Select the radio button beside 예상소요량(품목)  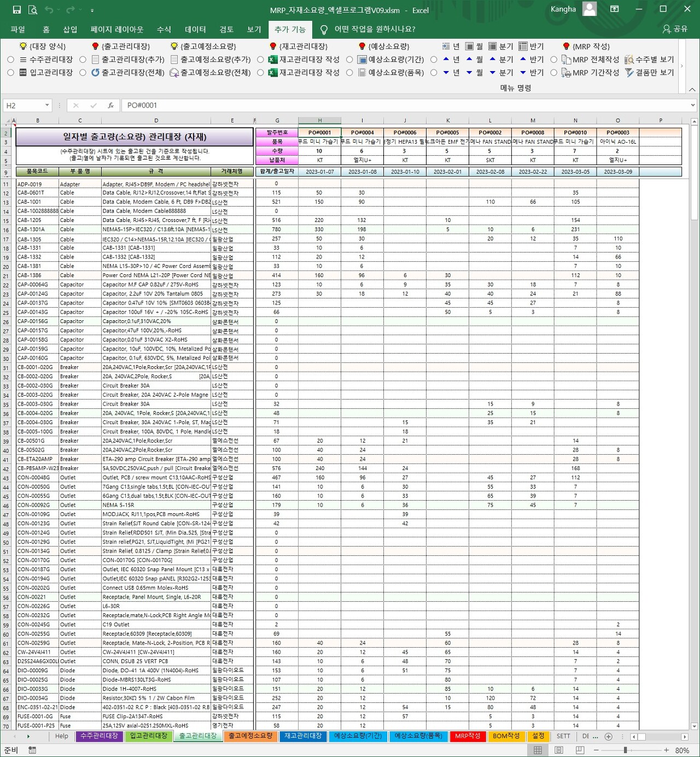(349, 72)
